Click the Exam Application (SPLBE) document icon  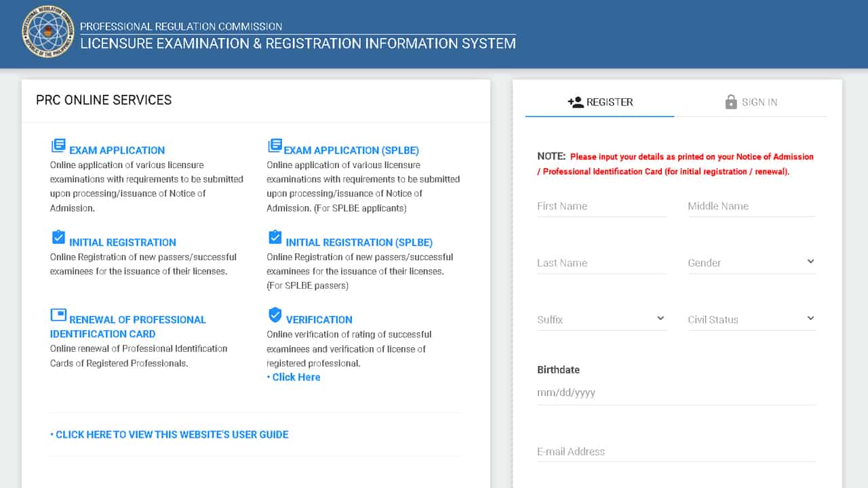point(275,146)
